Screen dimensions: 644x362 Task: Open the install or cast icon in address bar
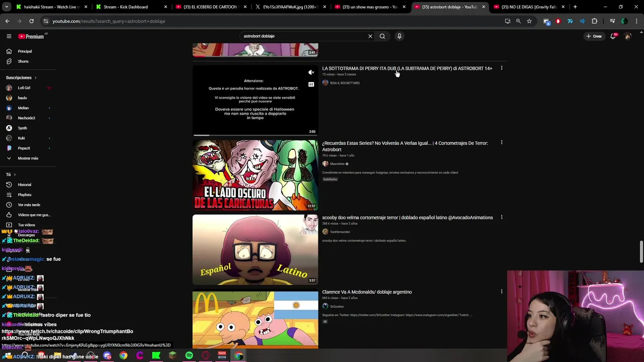pyautogui.click(x=507, y=21)
